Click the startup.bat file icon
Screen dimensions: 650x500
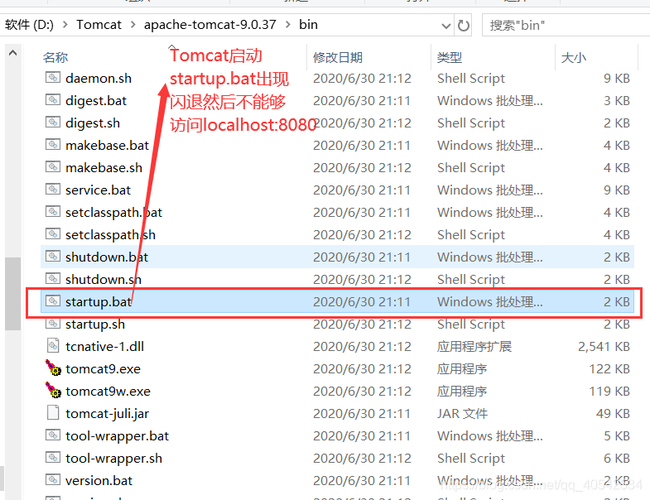53,301
